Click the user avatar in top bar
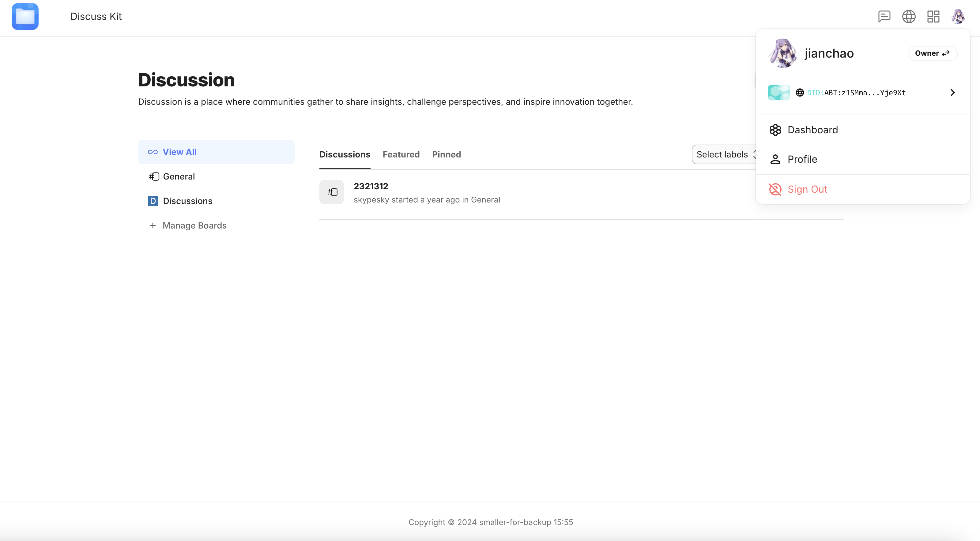 pos(958,16)
